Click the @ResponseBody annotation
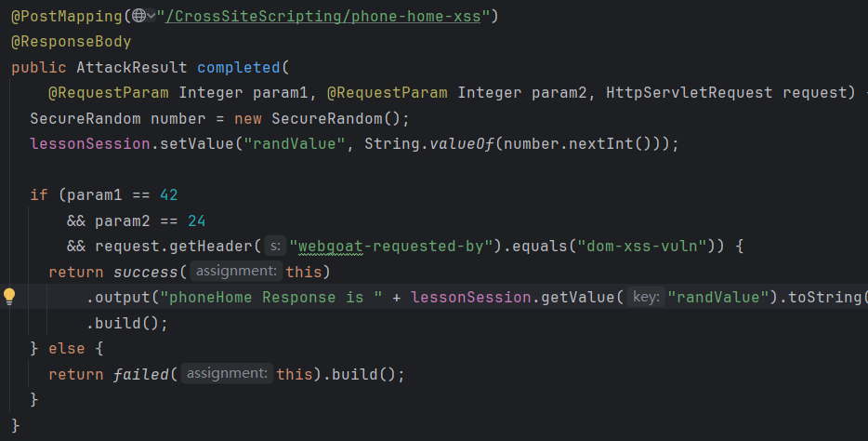 71,42
